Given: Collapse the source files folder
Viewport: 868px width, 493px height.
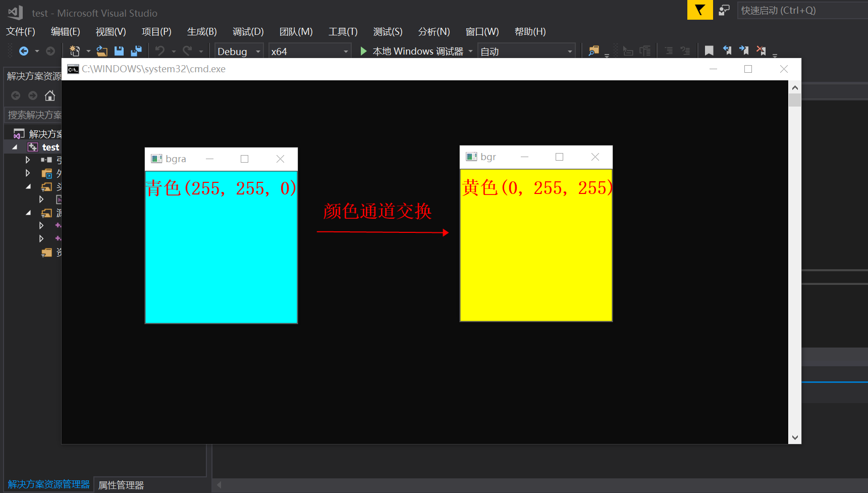Looking at the screenshot, I should [28, 213].
